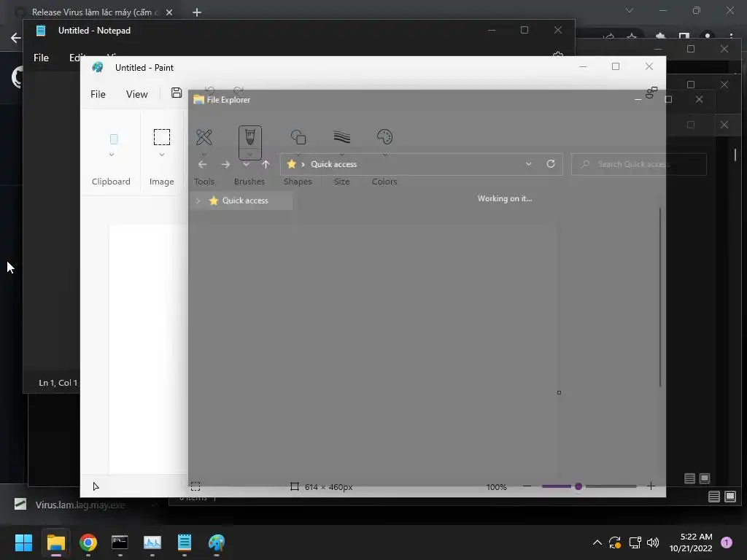Select the Tools pencil icon in Paint
The width and height of the screenshot is (747, 560).
(x=204, y=137)
